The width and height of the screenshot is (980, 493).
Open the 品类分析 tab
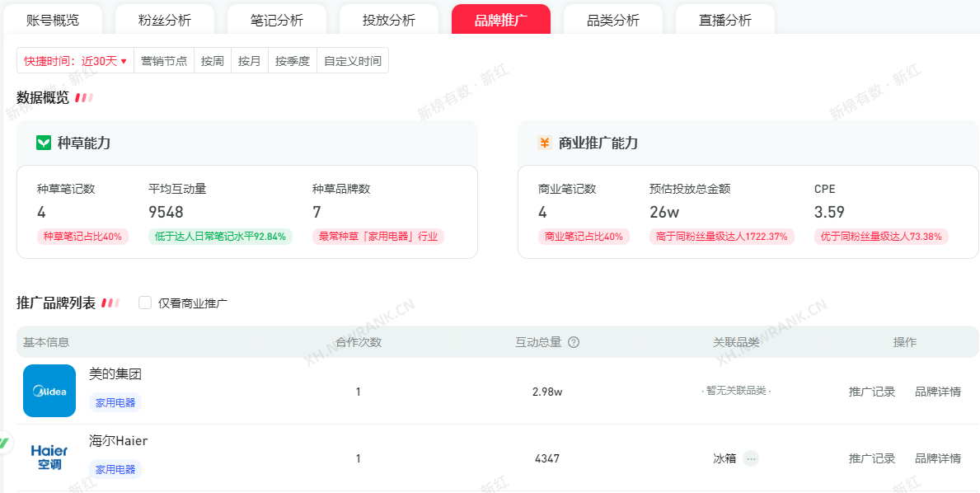[612, 20]
